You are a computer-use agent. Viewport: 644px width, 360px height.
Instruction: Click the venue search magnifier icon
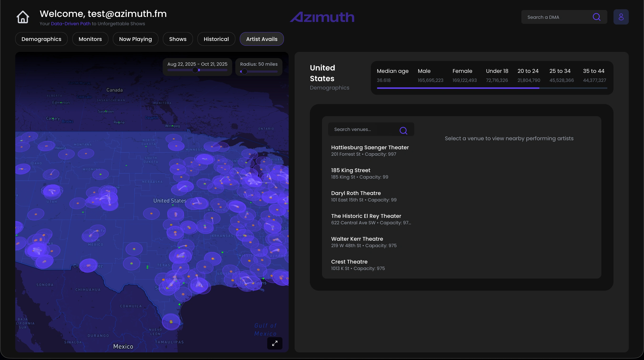tap(403, 130)
